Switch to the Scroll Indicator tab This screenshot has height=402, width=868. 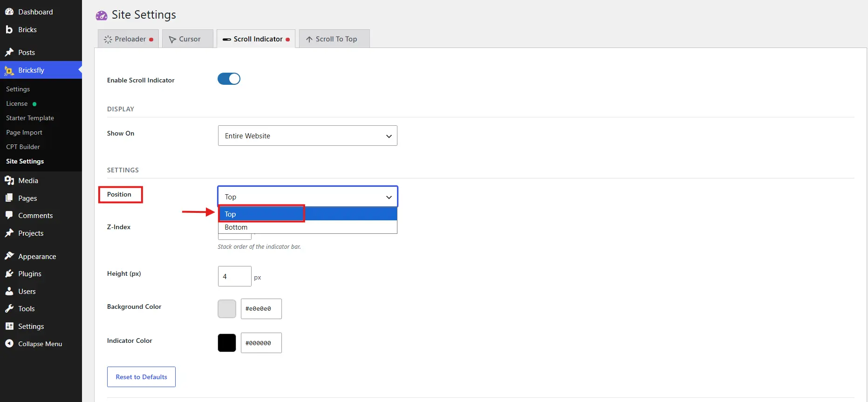tap(256, 39)
